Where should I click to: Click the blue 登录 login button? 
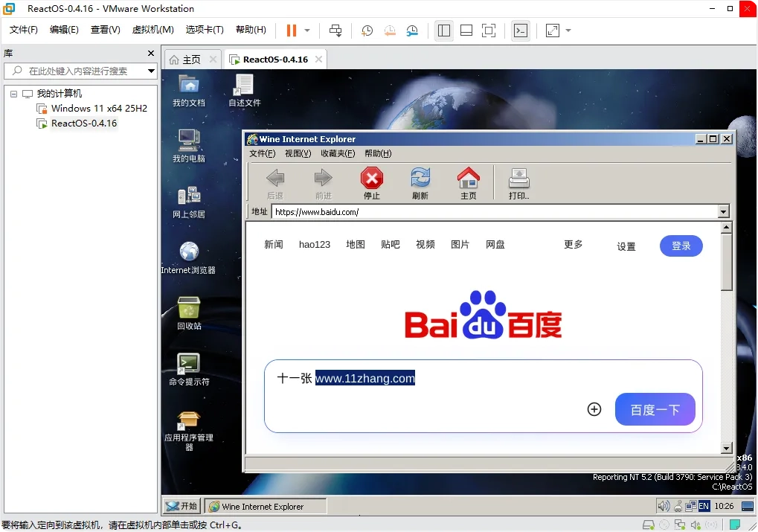coord(681,246)
